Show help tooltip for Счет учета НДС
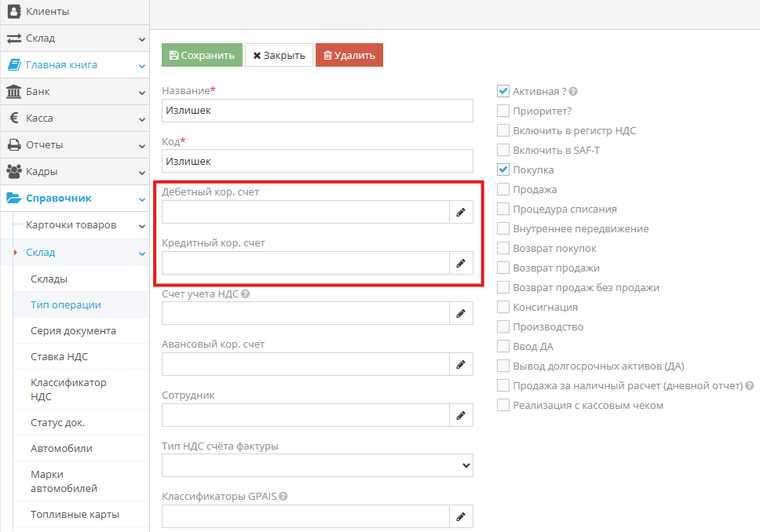The height and width of the screenshot is (532, 760). click(x=246, y=294)
